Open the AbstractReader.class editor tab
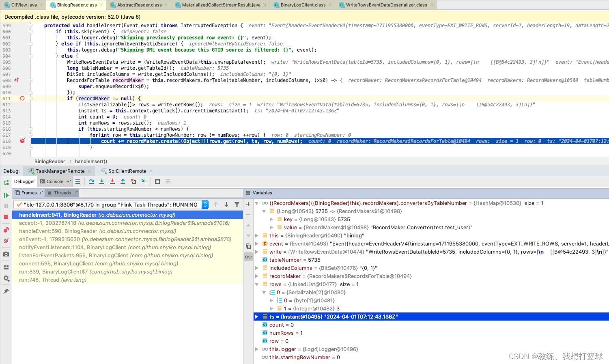The image size is (609, 364). click(139, 5)
